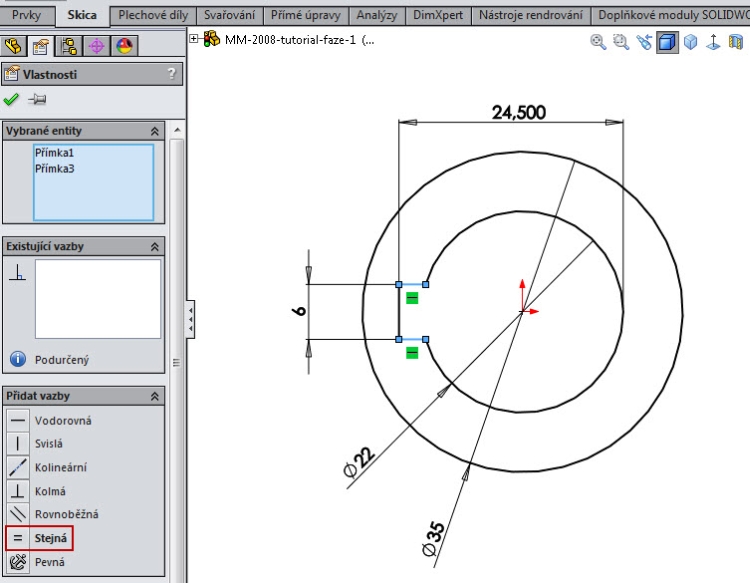Select Přímka3 in selected entities list

click(x=54, y=168)
